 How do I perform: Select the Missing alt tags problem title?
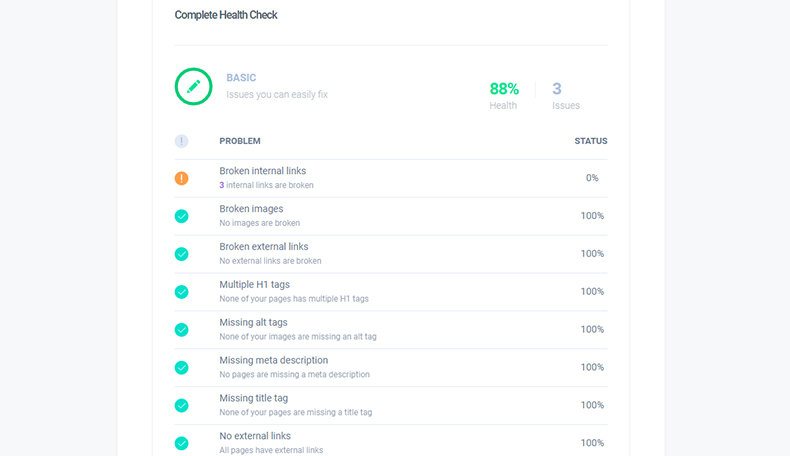pyautogui.click(x=253, y=322)
